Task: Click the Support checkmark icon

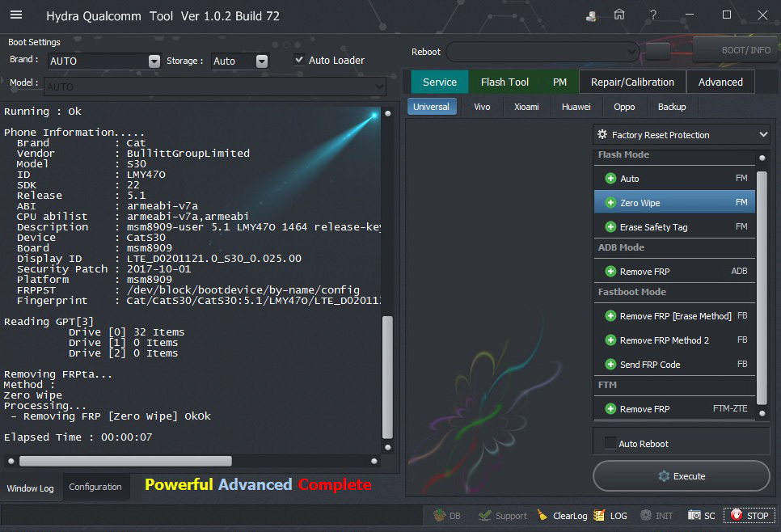Action: click(x=484, y=516)
